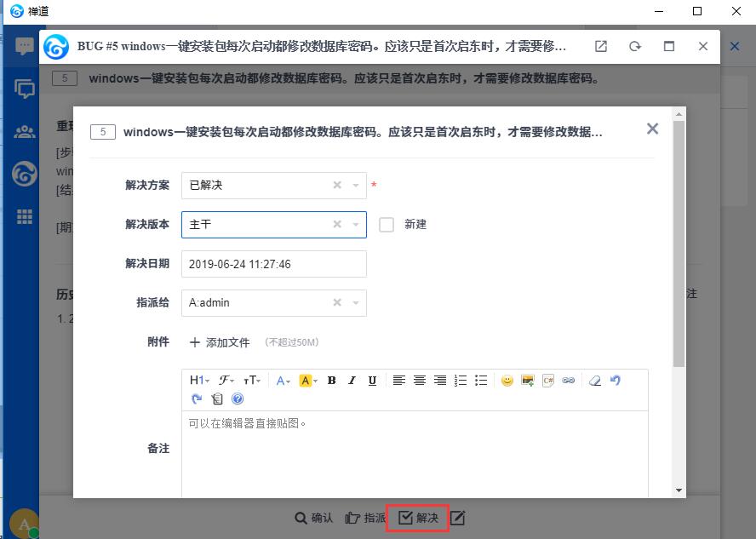The width and height of the screenshot is (756, 539).
Task: Refresh the BUG #5 dialog
Action: point(635,47)
